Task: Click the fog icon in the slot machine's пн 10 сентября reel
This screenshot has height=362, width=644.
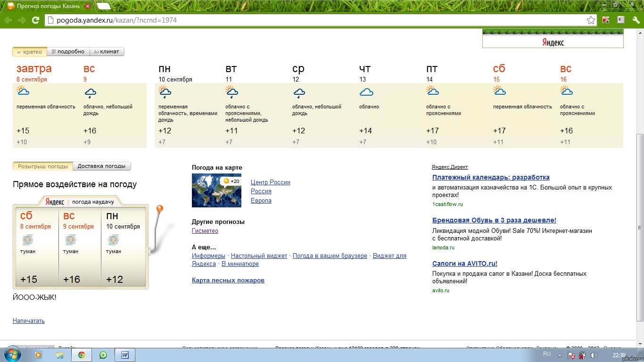Action: pos(114,240)
